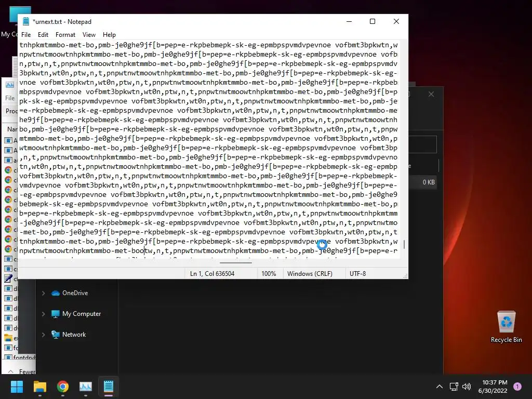Open the Recycle Bin desktop icon
The width and height of the screenshot is (532, 399).
click(506, 326)
